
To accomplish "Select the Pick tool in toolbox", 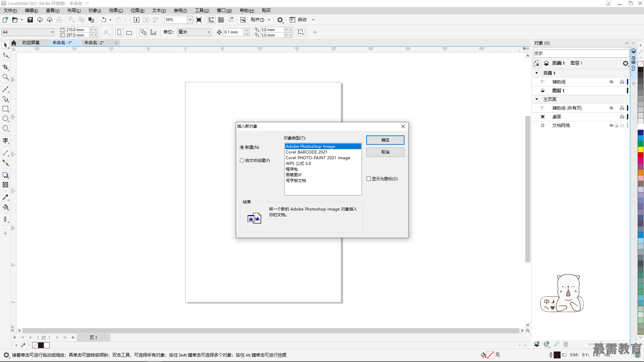I will coord(5,45).
